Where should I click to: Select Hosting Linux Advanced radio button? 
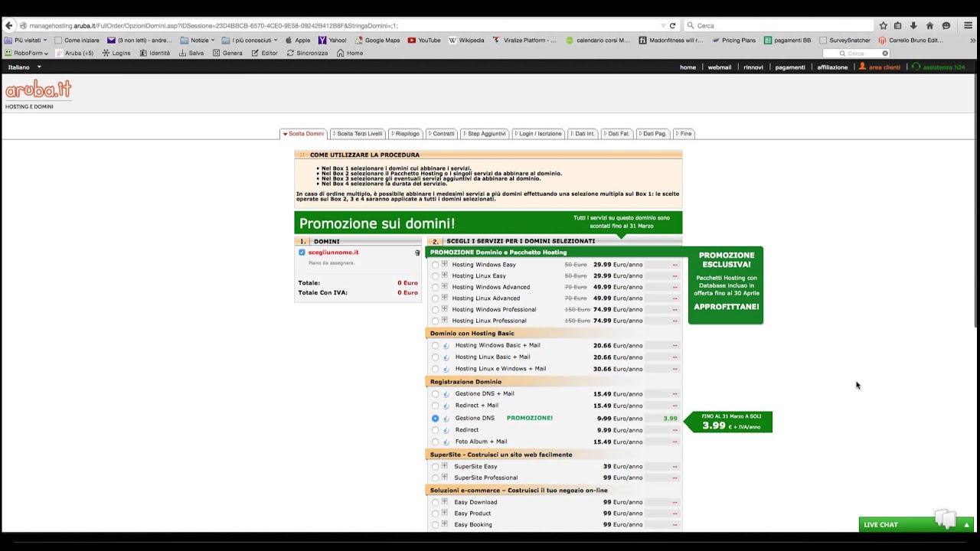tap(436, 298)
